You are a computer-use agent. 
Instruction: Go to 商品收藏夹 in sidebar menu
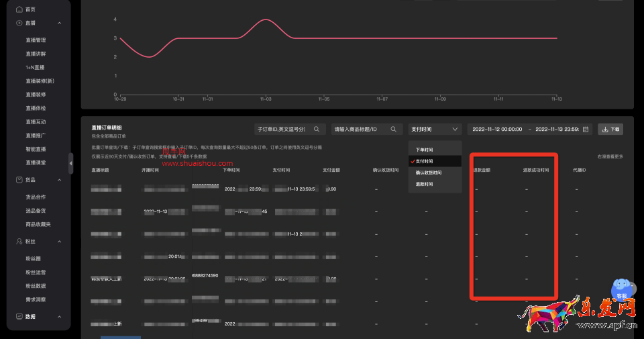coord(38,224)
